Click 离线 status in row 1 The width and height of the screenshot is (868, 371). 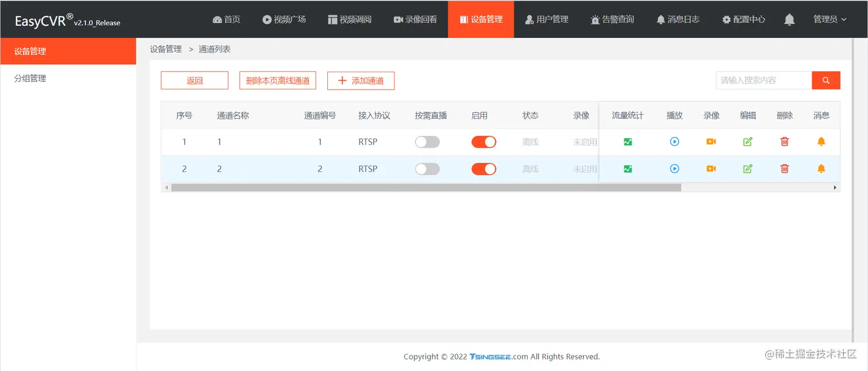pyautogui.click(x=530, y=142)
